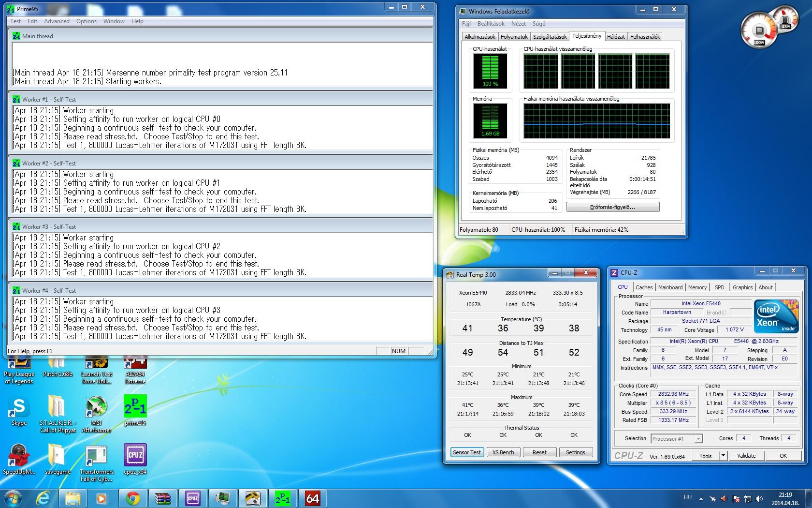Switch to Prime95 taskbar button
Image resolution: width=812 pixels, height=508 pixels.
[282, 498]
